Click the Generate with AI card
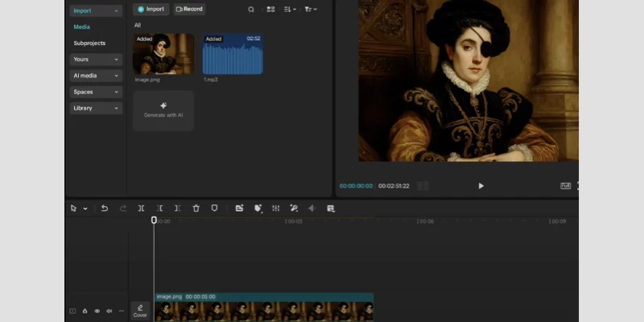Viewport: 644px width, 322px height. tap(163, 110)
